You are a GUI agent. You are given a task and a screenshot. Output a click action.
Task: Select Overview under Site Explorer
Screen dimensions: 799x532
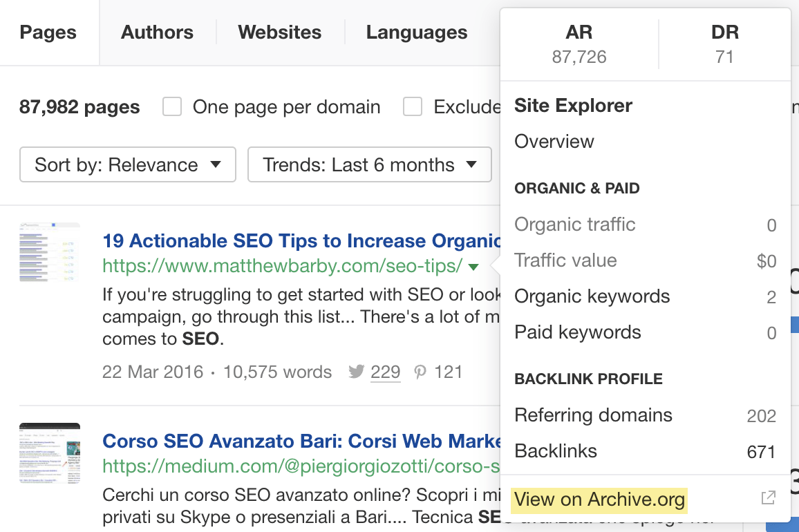click(x=554, y=142)
